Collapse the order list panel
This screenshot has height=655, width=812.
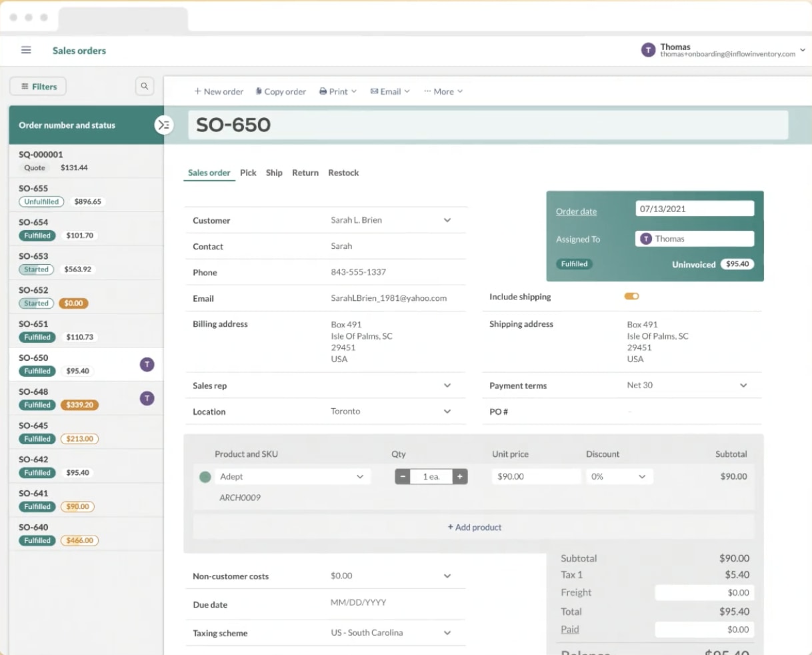coord(163,124)
